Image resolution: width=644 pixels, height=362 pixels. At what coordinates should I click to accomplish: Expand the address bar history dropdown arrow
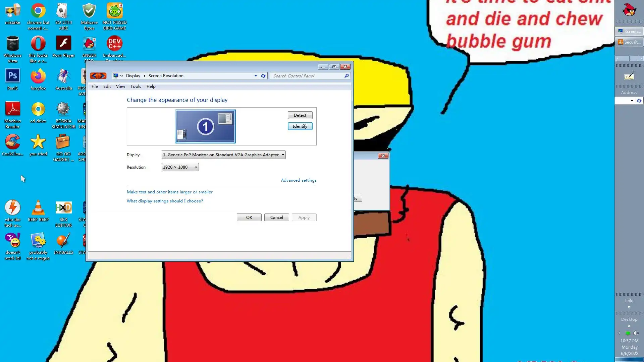click(256, 76)
